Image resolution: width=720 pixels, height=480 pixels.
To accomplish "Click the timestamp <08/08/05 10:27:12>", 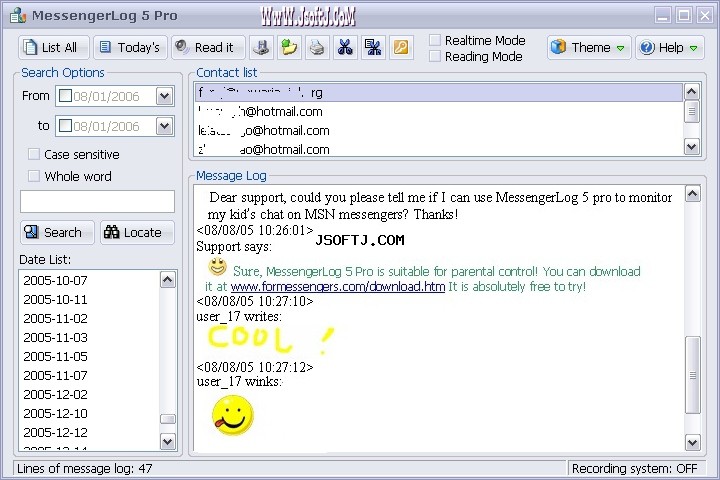I will (x=255, y=367).
